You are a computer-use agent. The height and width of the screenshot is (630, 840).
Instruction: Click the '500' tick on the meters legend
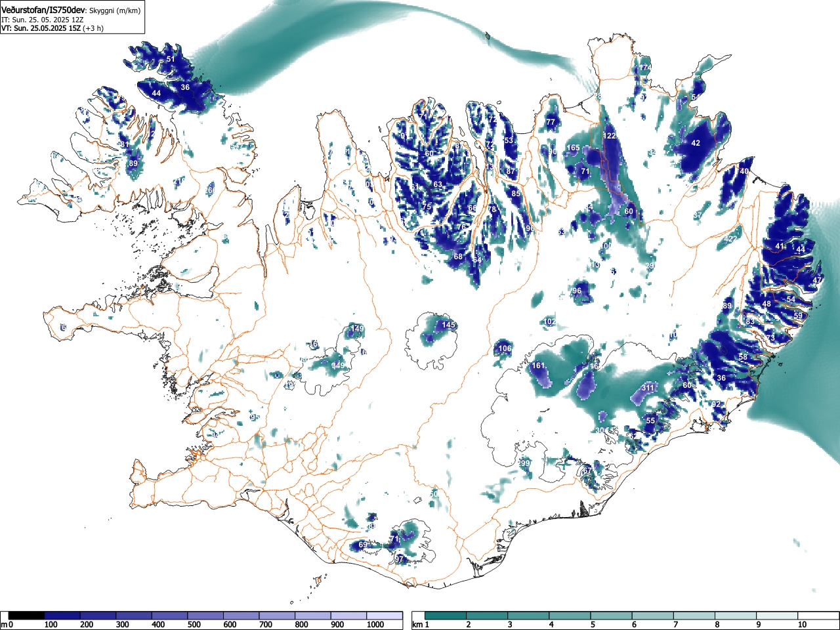coord(194,625)
